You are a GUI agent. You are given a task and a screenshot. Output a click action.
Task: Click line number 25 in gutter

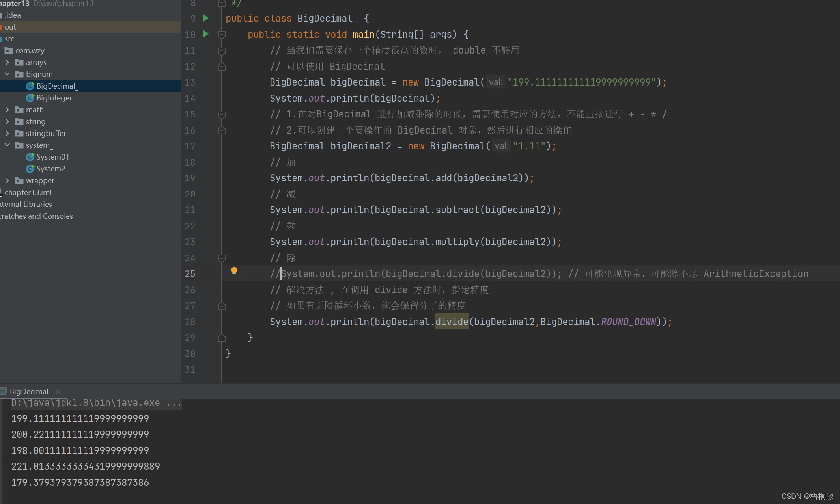coord(190,274)
